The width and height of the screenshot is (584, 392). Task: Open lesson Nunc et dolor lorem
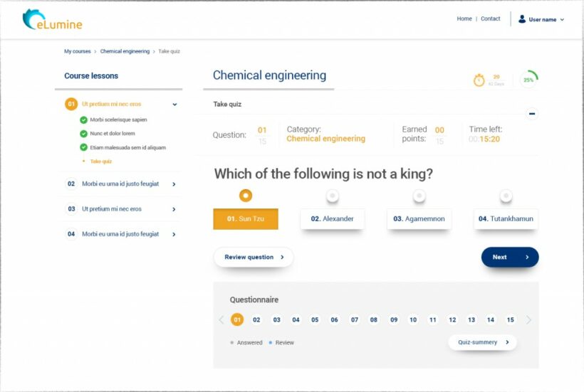(x=113, y=134)
